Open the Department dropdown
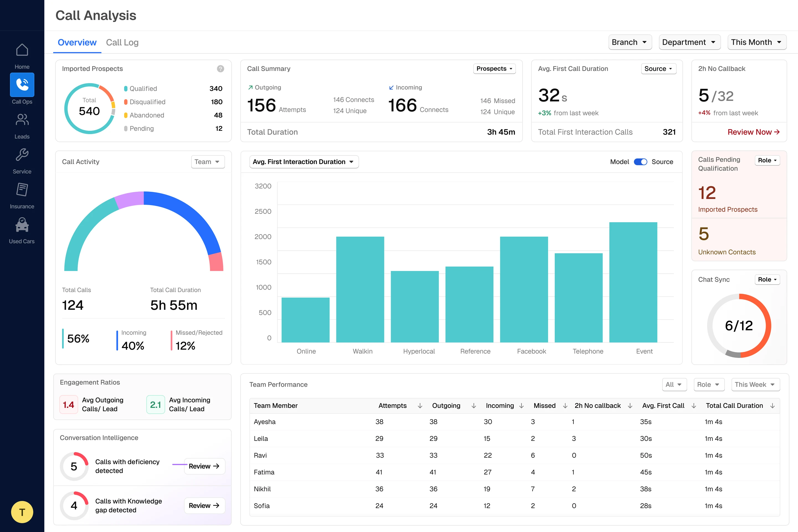 pos(689,42)
